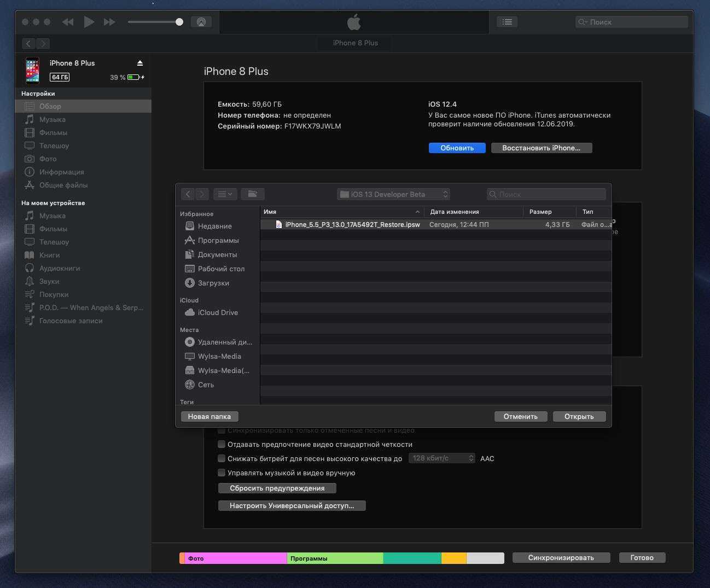Viewport: 710px width, 588px height.
Task: Skip to next track with fast-forward icon
Action: [x=109, y=22]
